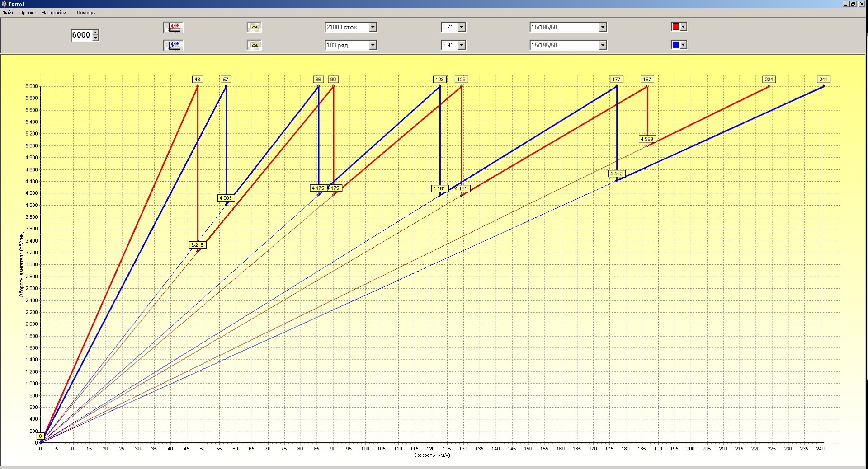Minimize the Form1 window

click(x=846, y=4)
